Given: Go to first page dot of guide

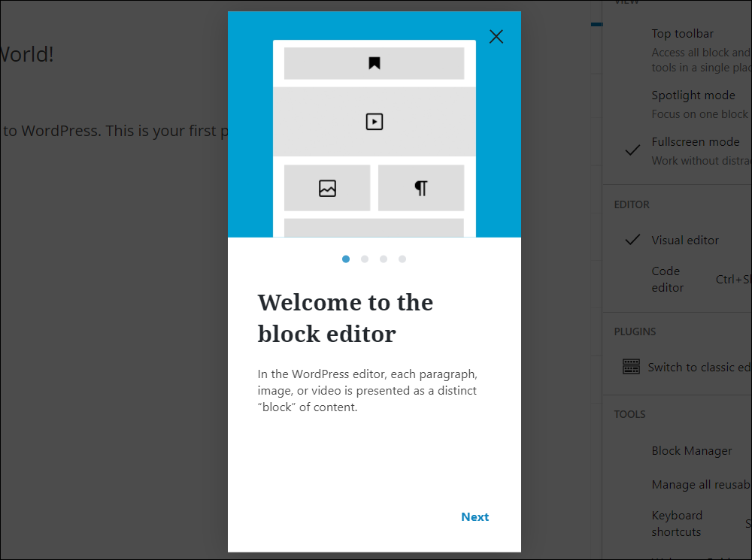Looking at the screenshot, I should (346, 259).
